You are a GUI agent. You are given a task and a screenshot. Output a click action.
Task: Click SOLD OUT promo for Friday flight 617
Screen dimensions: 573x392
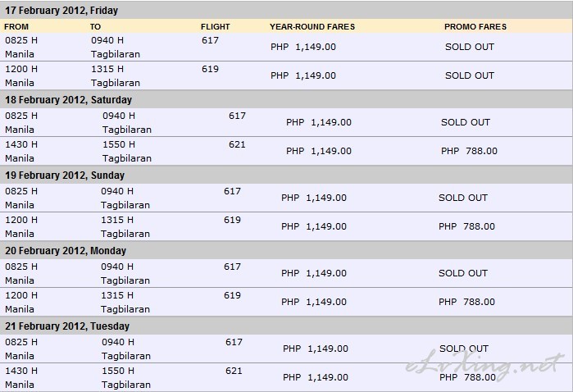pos(470,47)
